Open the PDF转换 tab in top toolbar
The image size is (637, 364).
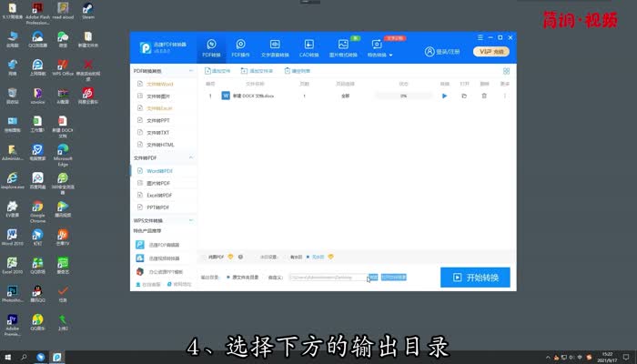click(x=211, y=48)
